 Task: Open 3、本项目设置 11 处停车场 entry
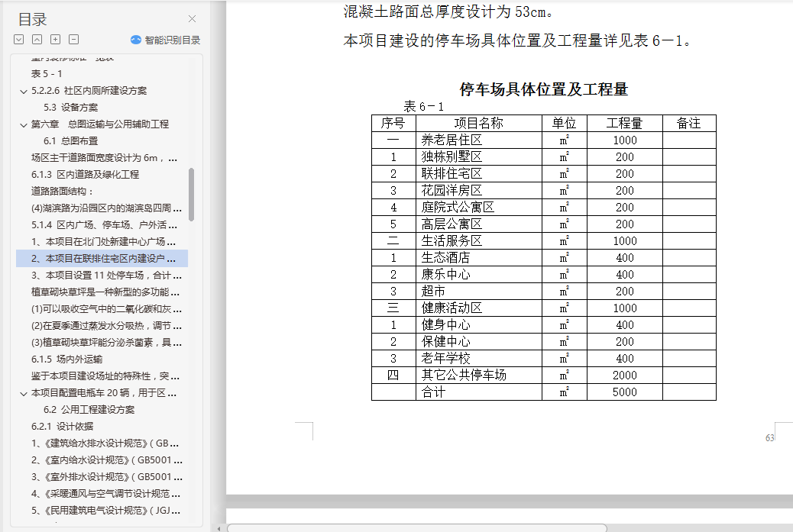(x=106, y=276)
